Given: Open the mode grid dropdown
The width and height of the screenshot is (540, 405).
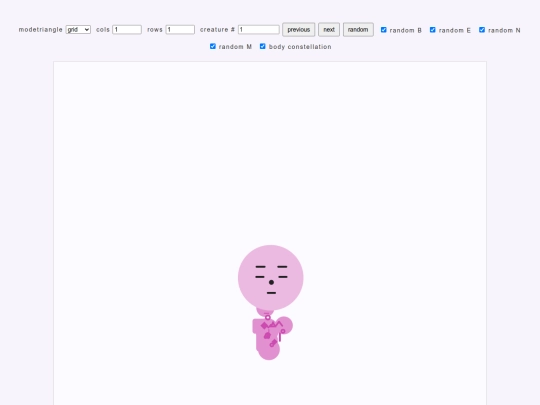Looking at the screenshot, I should [x=78, y=30].
